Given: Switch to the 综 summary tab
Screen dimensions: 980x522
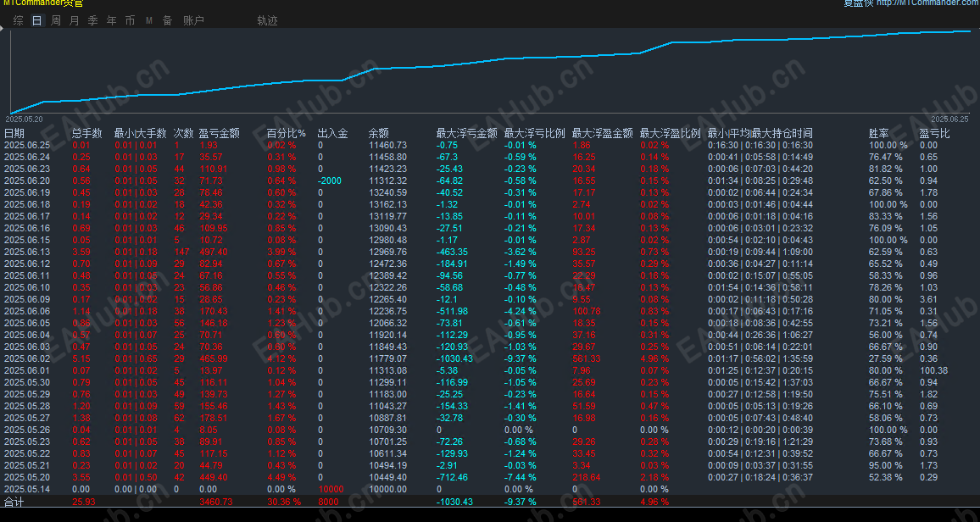Looking at the screenshot, I should coord(19,20).
